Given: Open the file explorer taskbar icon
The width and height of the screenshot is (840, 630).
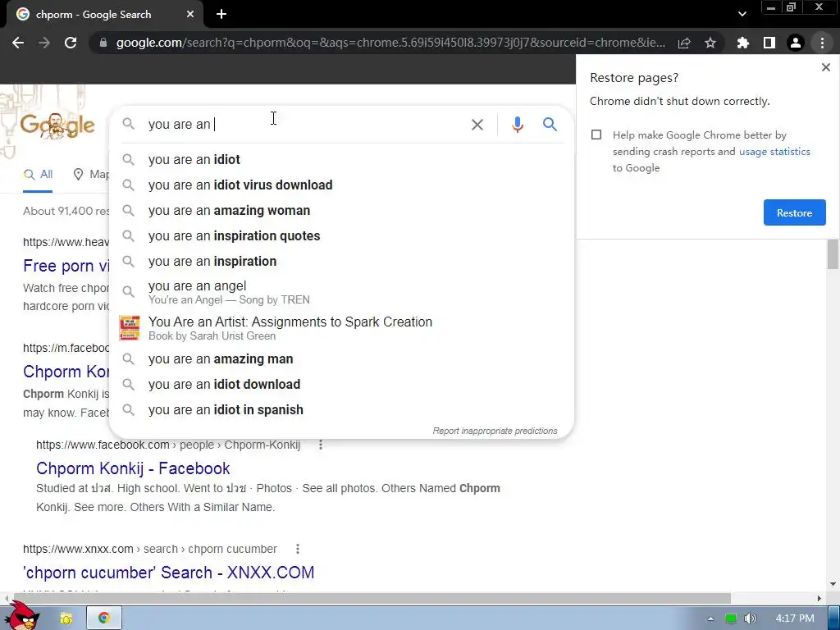Looking at the screenshot, I should pyautogui.click(x=66, y=619).
